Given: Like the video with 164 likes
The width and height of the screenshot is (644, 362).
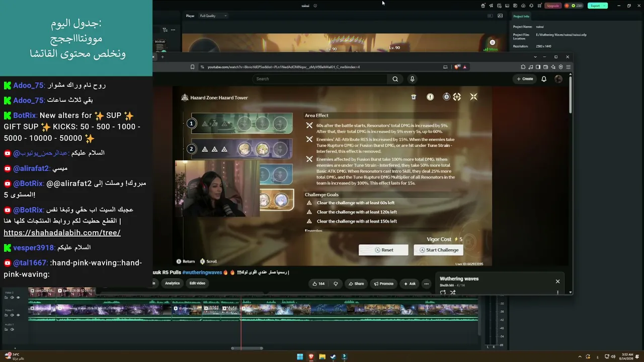Looking at the screenshot, I should tap(318, 284).
